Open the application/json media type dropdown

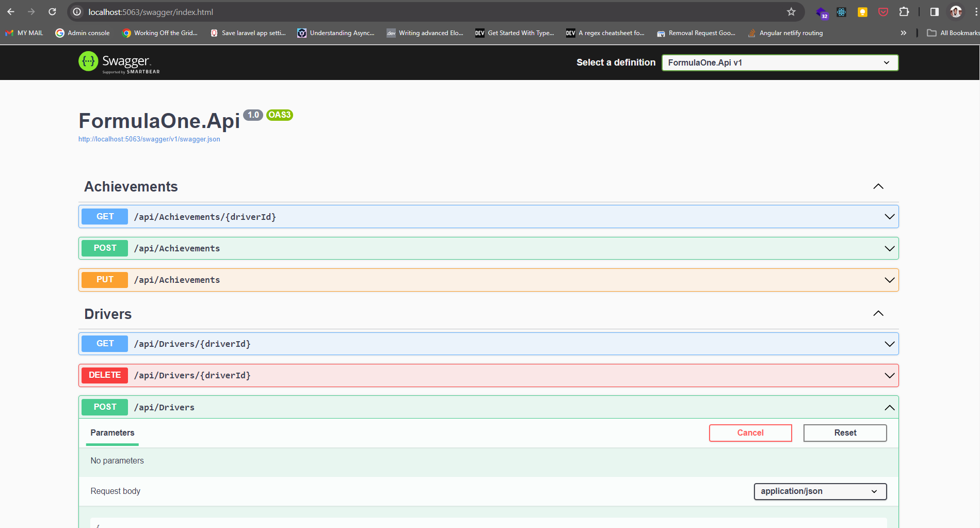tap(820, 491)
